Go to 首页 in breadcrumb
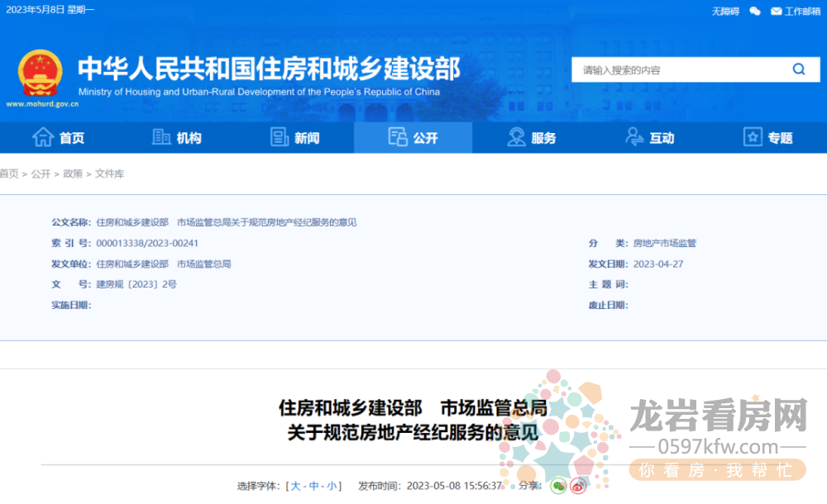 click(9, 174)
